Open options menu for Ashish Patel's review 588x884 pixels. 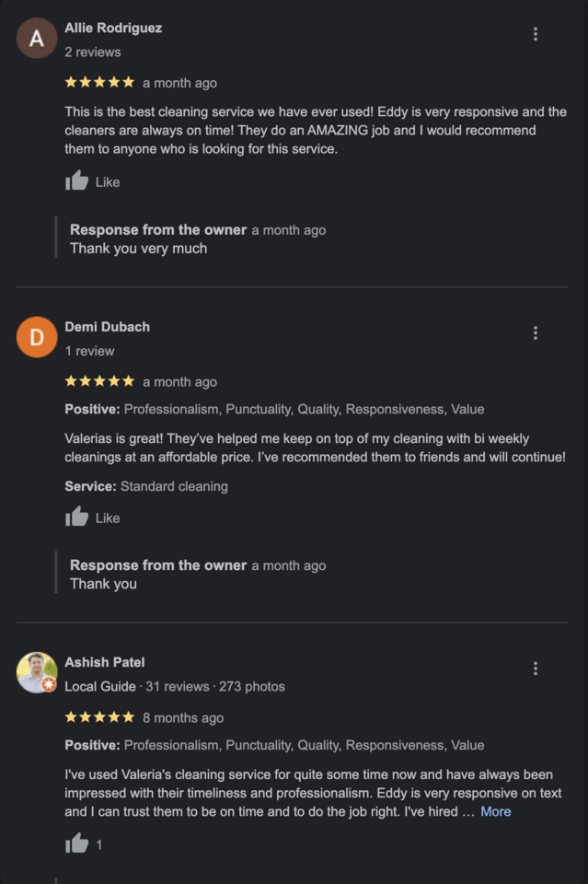point(536,669)
